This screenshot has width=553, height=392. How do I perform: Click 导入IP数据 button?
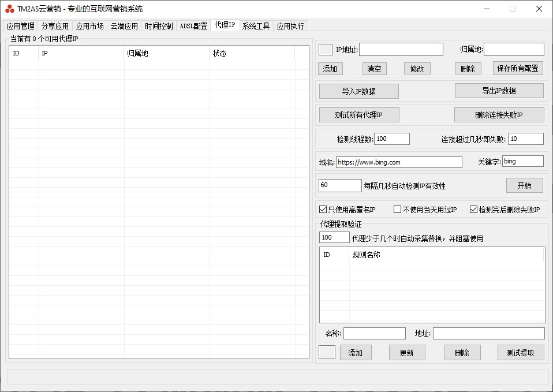tap(358, 91)
